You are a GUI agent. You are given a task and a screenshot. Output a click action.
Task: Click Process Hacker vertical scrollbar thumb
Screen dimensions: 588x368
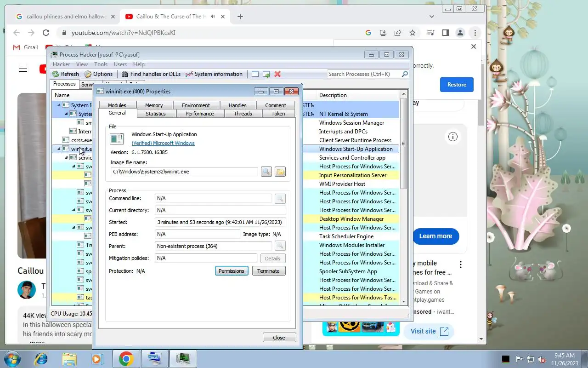(x=404, y=144)
